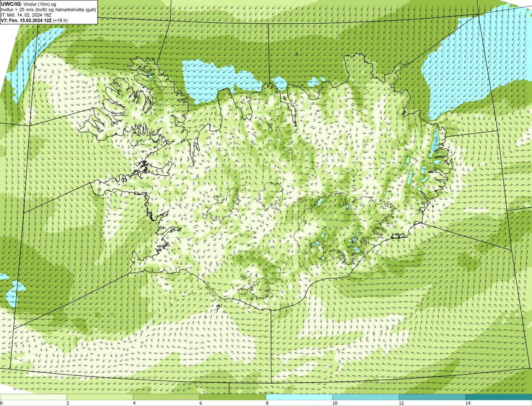The width and height of the screenshot is (532, 406).
Task: Click the legend scale label "8"
Action: 267,403
